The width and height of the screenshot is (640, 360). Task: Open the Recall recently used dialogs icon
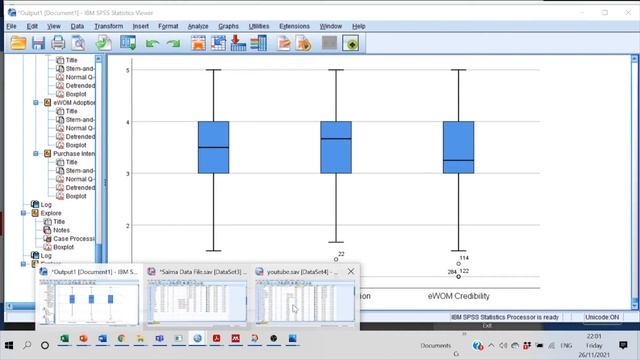pos(128,43)
